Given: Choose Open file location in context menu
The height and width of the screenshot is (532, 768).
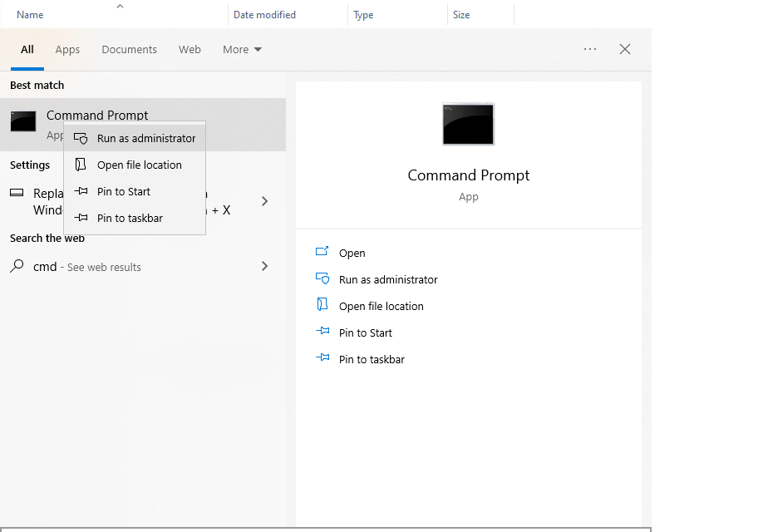Looking at the screenshot, I should pyautogui.click(x=135, y=165).
